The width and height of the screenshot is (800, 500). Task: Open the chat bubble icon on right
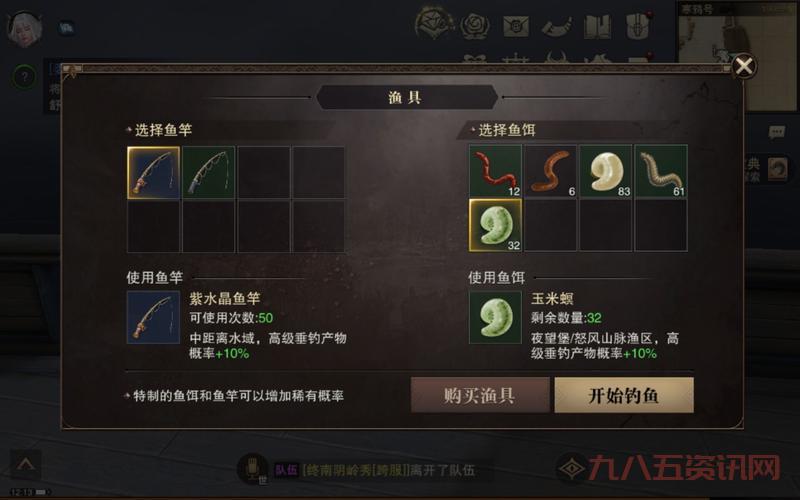[777, 133]
